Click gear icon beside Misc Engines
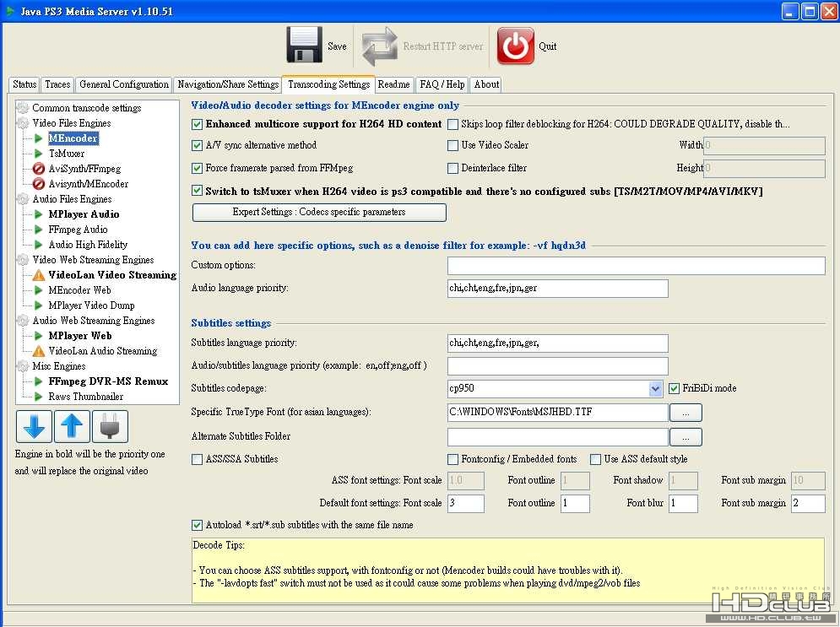 click(x=23, y=366)
